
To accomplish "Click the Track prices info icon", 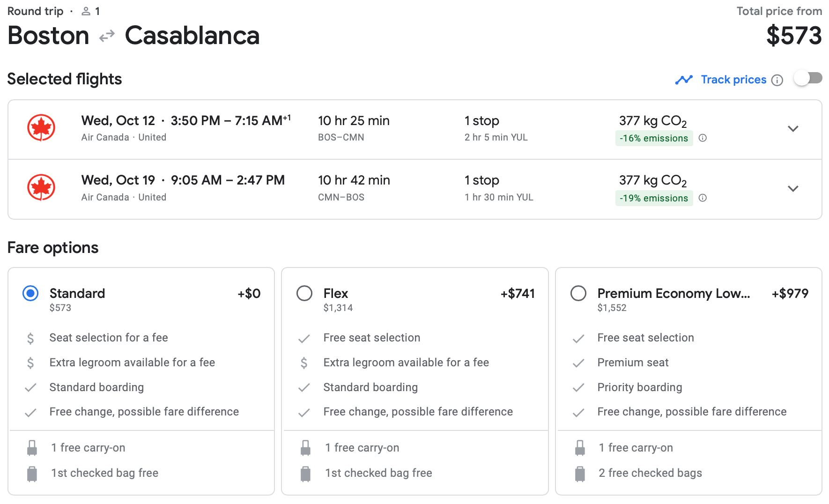I will pyautogui.click(x=777, y=80).
